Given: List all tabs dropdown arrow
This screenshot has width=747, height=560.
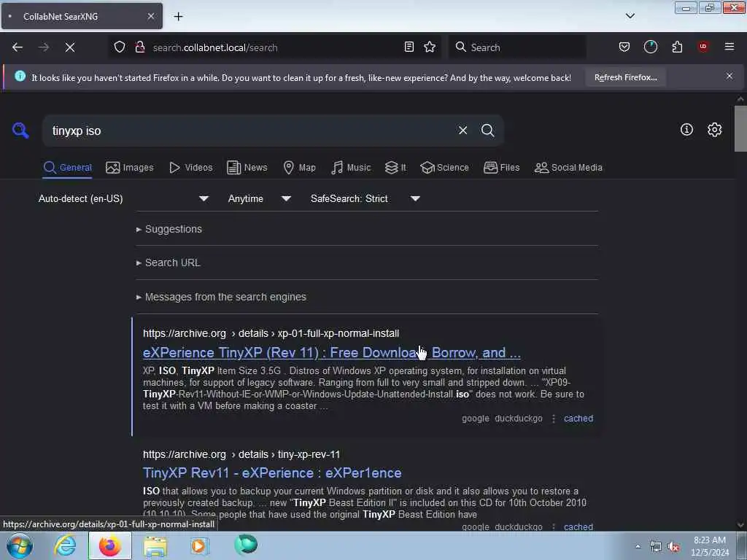Looking at the screenshot, I should pos(630,16).
